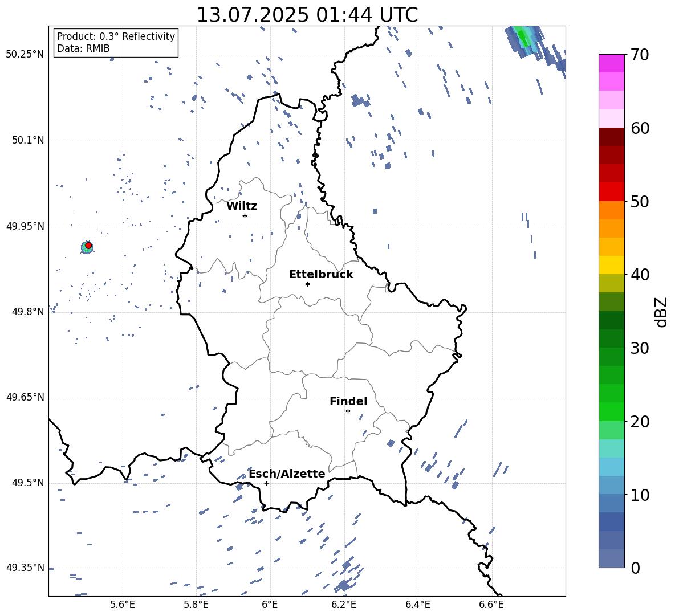Click the light cyan colorbar swatch above 10
This screenshot has width=675, height=616.
612,467
